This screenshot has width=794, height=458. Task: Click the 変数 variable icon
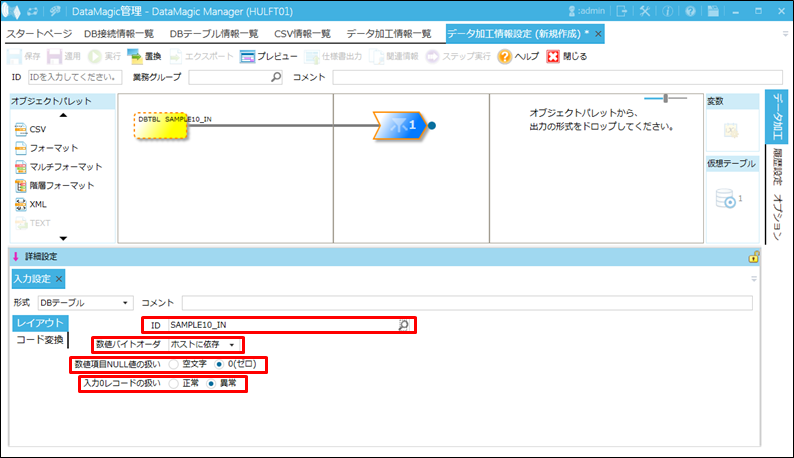[x=731, y=131]
